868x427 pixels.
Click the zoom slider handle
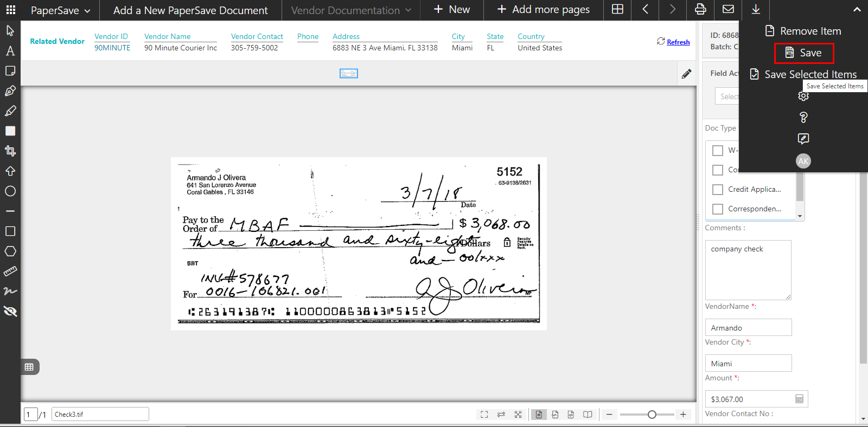[x=652, y=415]
